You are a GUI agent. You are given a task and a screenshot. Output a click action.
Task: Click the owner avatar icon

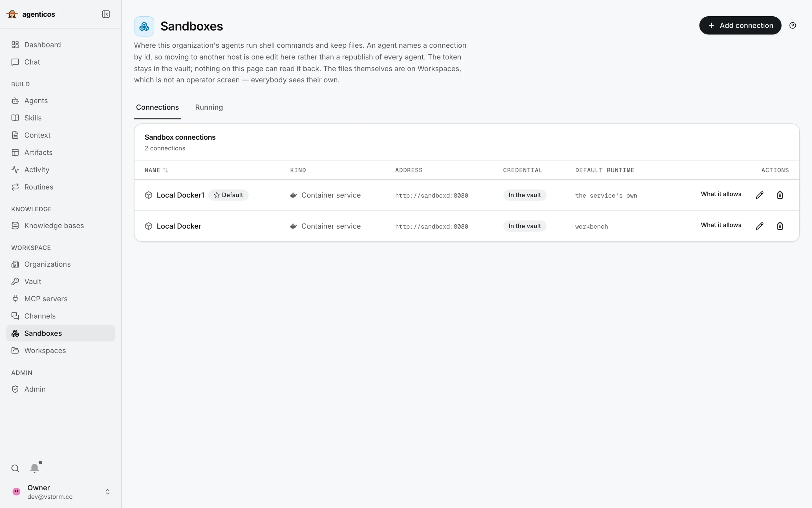pyautogui.click(x=16, y=492)
